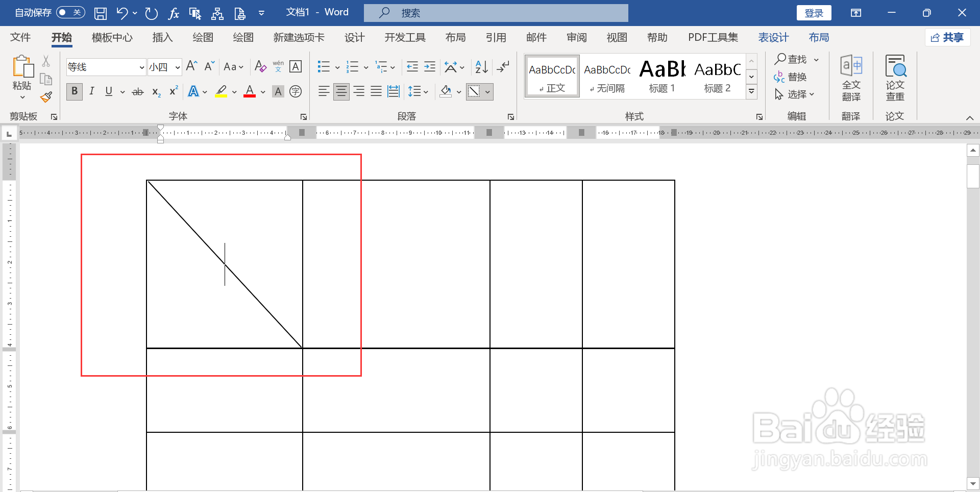Switch to the 审阅 (Review) tab
This screenshot has width=980, height=492.
coord(577,37)
